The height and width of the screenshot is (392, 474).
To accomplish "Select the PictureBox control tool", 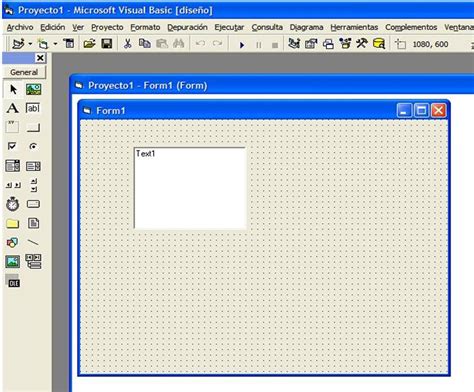I will point(33,89).
